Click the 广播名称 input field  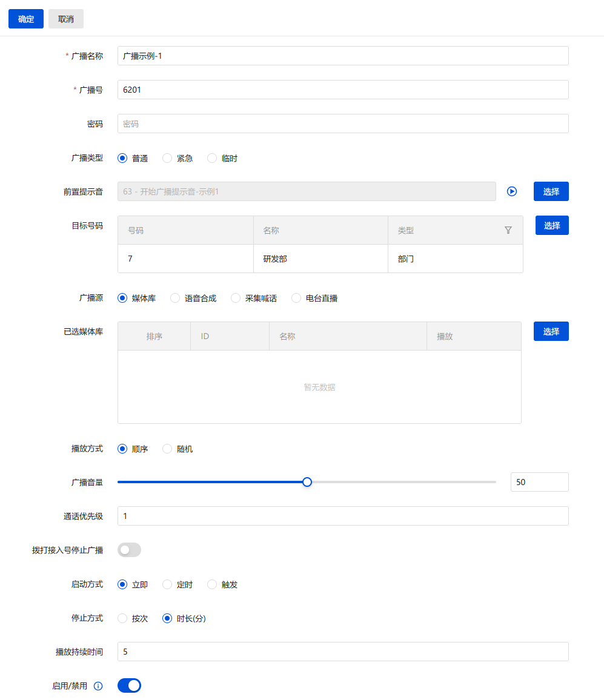pos(342,56)
